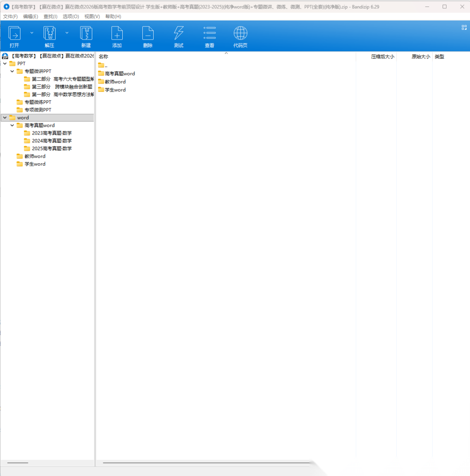Screen dimensions: 470x476
Task: Collapse the 专题微讲PPT tree node
Action: 12,71
